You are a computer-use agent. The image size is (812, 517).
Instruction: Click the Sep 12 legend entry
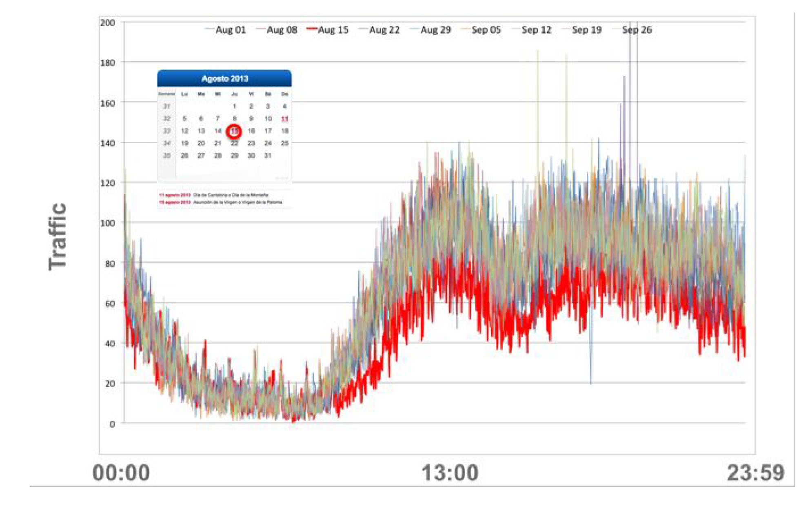point(532,30)
